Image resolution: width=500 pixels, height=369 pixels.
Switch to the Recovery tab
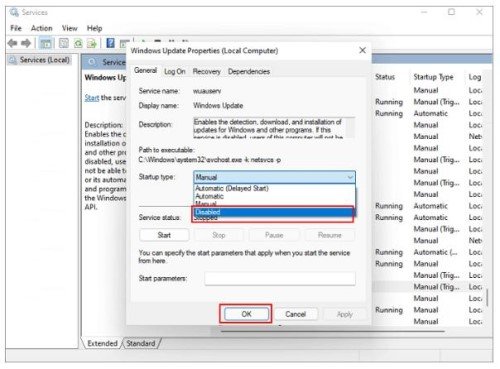tap(207, 71)
